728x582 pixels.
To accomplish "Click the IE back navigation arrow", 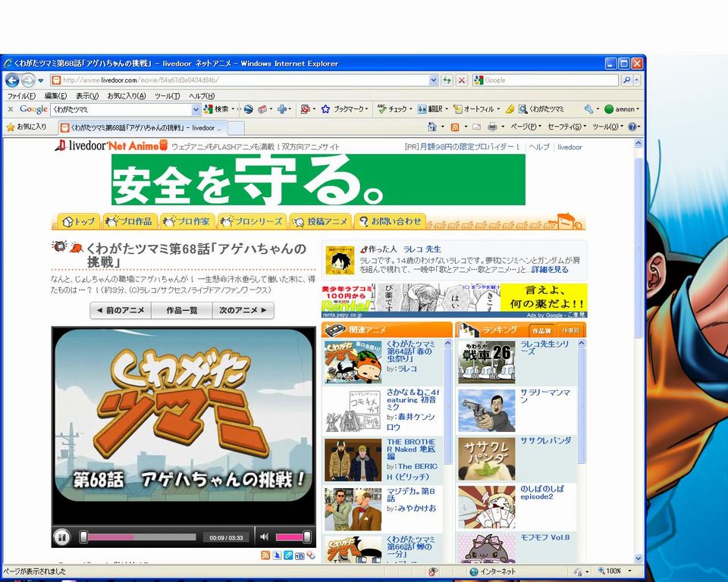I will (x=13, y=80).
